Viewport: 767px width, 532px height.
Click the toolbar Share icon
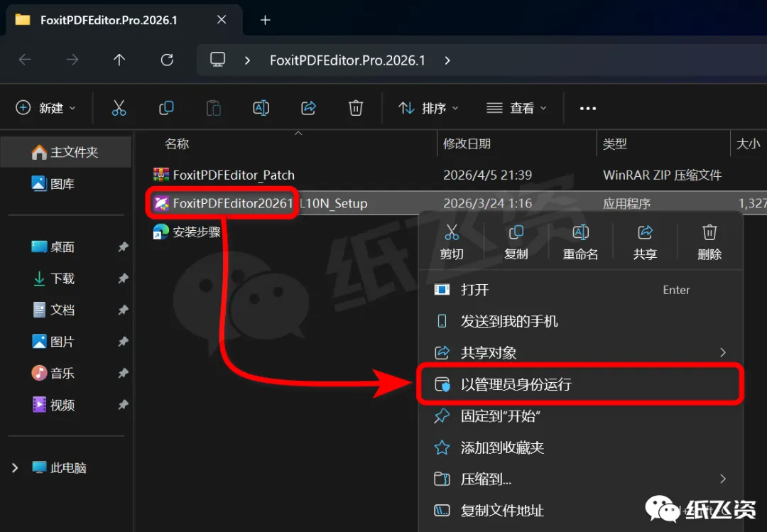[308, 108]
